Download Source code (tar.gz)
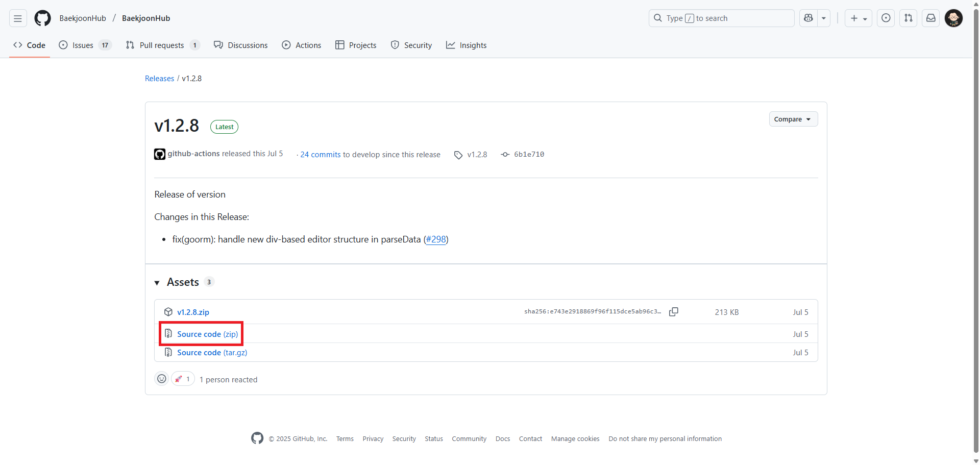 [212, 353]
